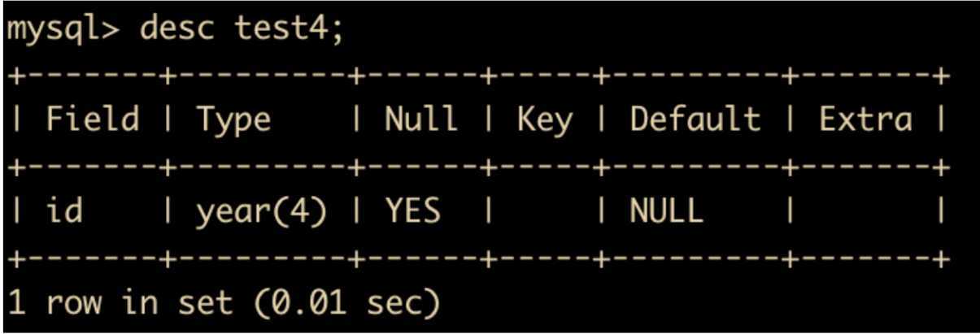Click the 'YES' null value

point(413,212)
